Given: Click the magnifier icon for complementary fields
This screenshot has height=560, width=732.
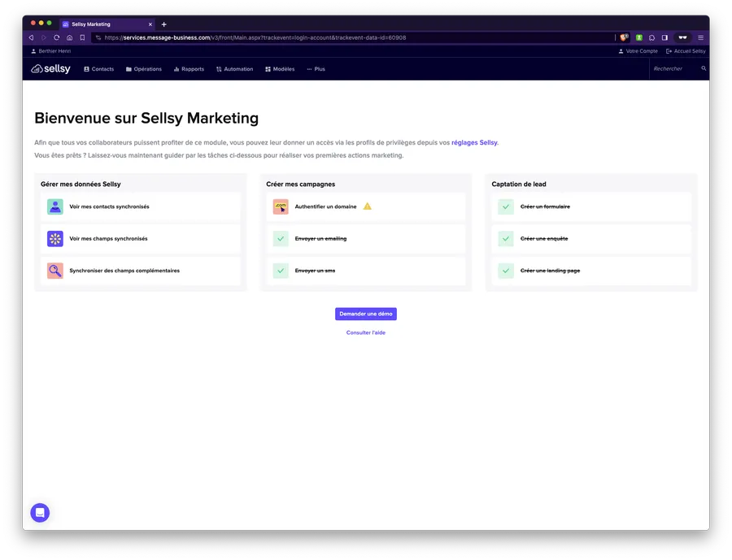Looking at the screenshot, I should point(55,271).
